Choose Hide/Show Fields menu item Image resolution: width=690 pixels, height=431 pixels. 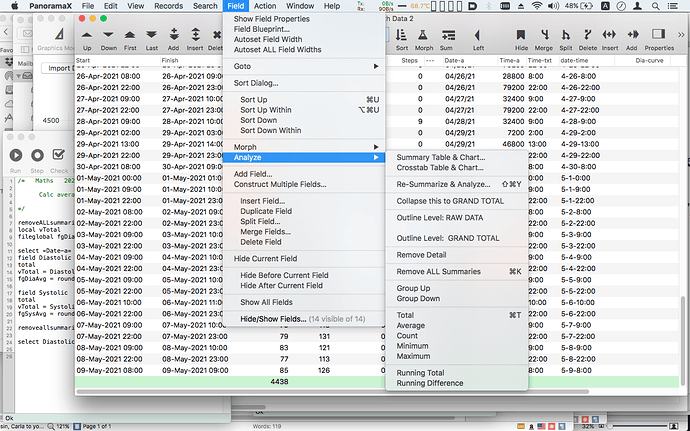(x=304, y=319)
